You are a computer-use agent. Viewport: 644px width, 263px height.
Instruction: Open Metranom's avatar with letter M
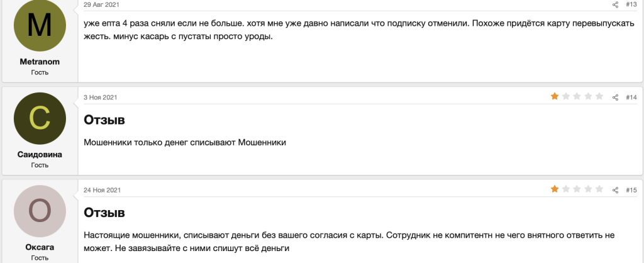[x=40, y=26]
